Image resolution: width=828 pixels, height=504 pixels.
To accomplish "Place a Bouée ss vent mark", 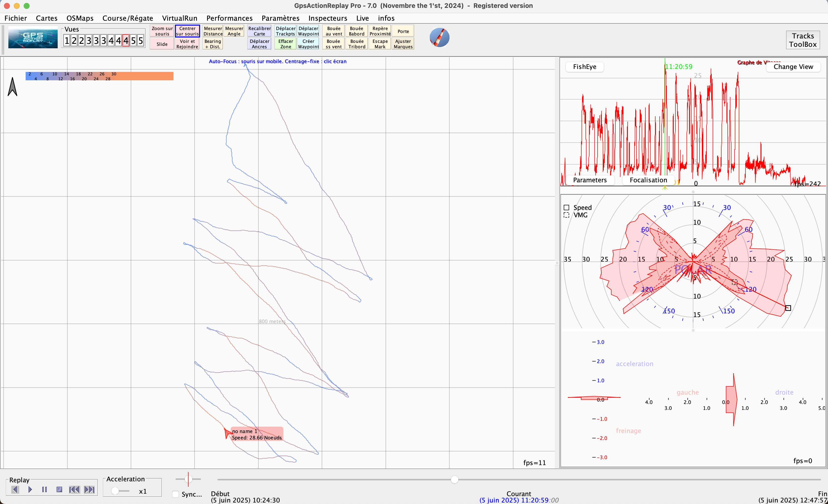I will click(333, 44).
